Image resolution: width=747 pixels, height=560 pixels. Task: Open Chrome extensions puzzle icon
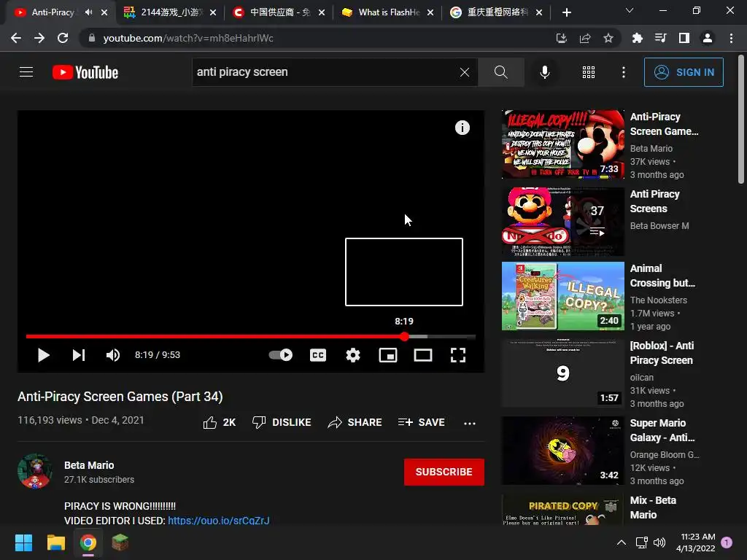tap(637, 38)
